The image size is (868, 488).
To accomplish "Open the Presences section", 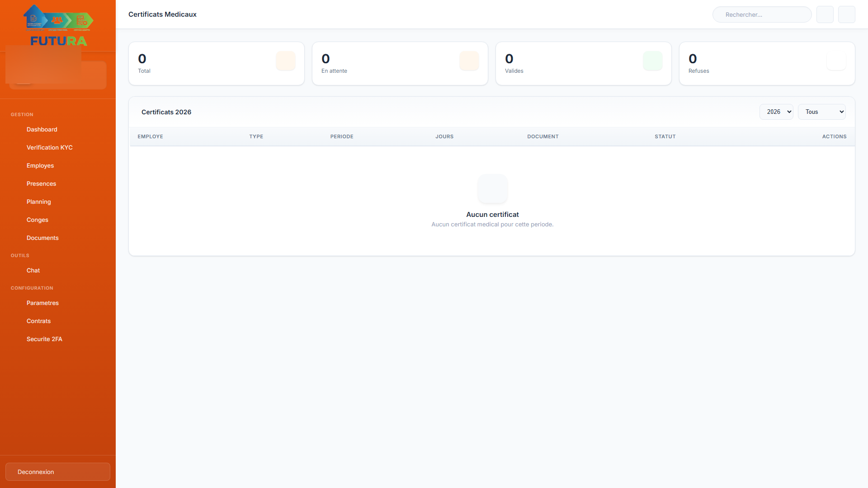I will (x=41, y=184).
